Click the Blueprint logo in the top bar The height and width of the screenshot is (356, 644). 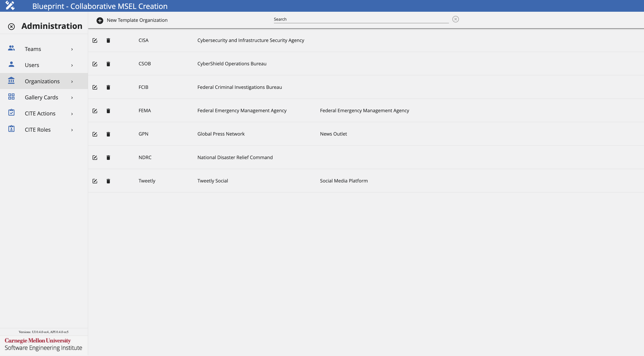point(10,5)
